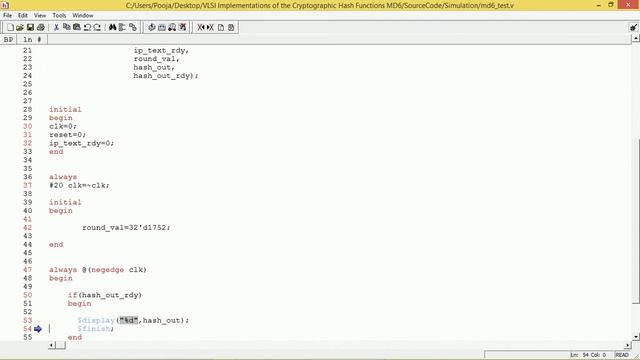This screenshot has height=360, width=640.
Task: Click the last document icon in toolbar
Action: tap(231, 27)
